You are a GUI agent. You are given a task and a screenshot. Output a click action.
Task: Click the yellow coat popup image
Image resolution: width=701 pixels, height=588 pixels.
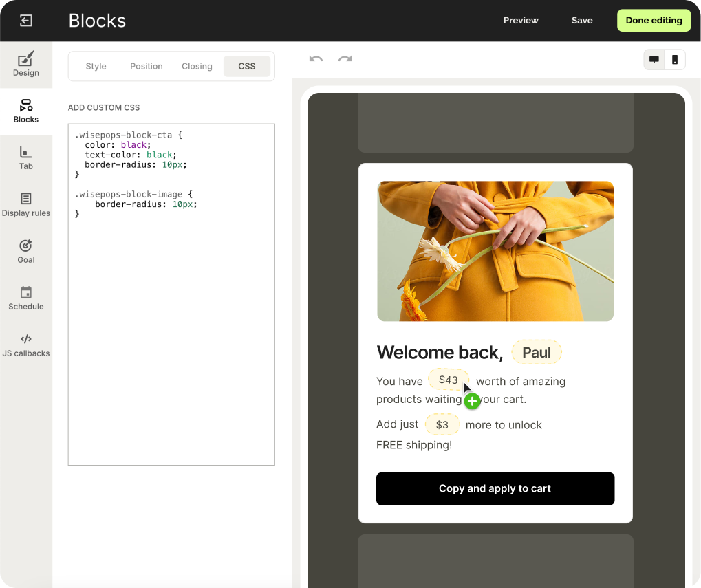(x=495, y=251)
